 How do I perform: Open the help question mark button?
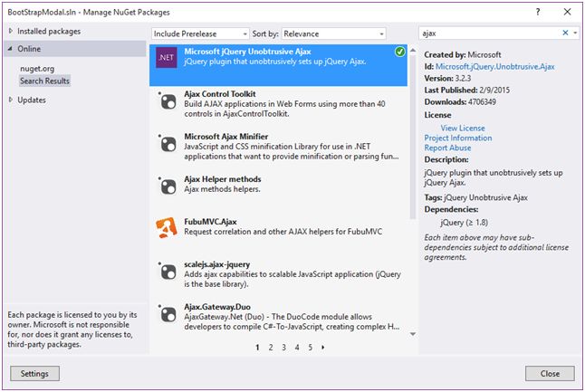[538, 12]
